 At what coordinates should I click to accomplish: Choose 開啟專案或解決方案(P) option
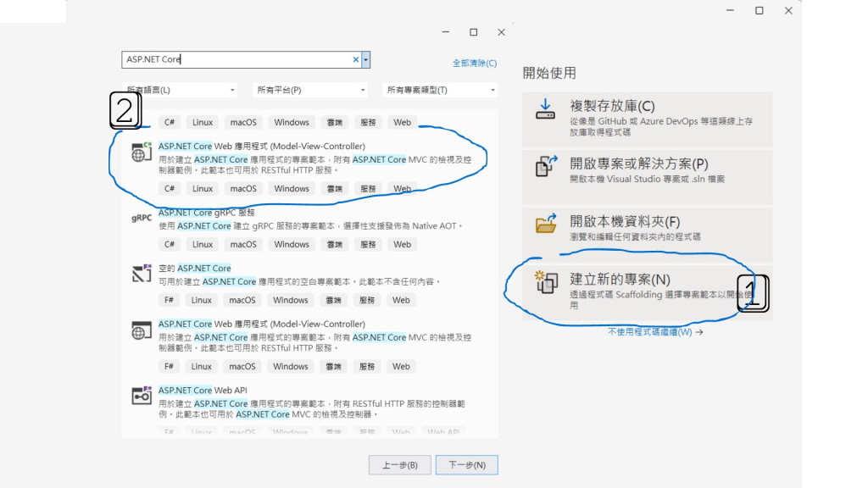647,177
